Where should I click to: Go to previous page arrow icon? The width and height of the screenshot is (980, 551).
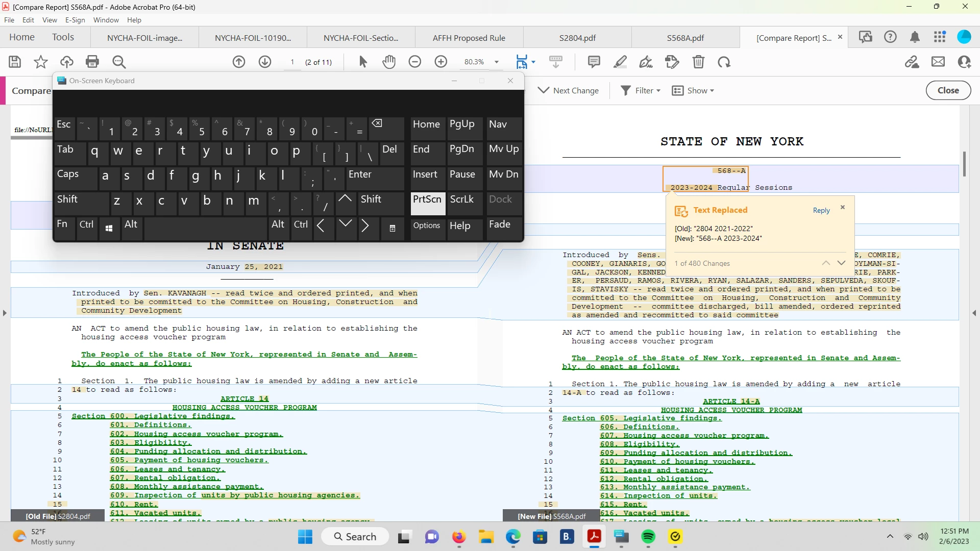(x=239, y=62)
